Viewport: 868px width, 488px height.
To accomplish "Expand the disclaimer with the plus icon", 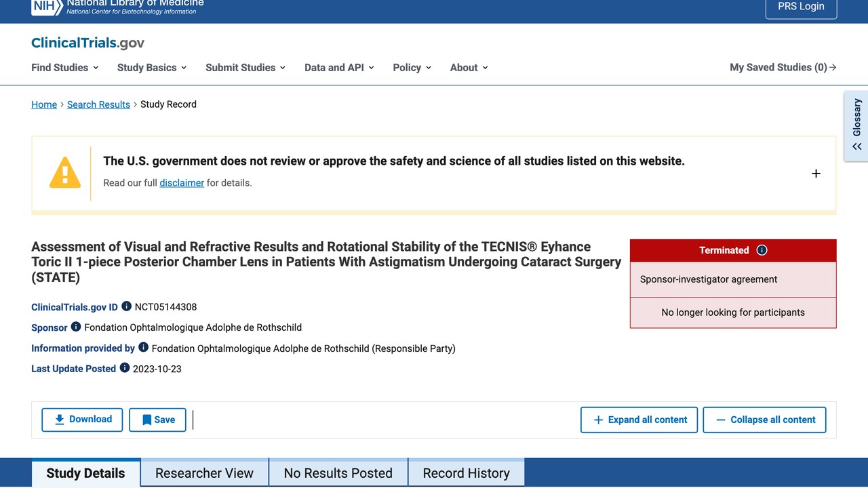I will 816,174.
